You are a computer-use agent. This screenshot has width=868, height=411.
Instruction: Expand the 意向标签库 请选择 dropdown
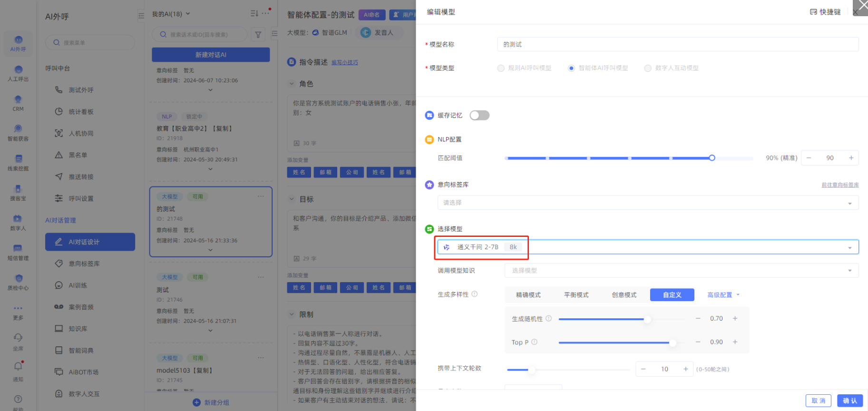click(648, 203)
